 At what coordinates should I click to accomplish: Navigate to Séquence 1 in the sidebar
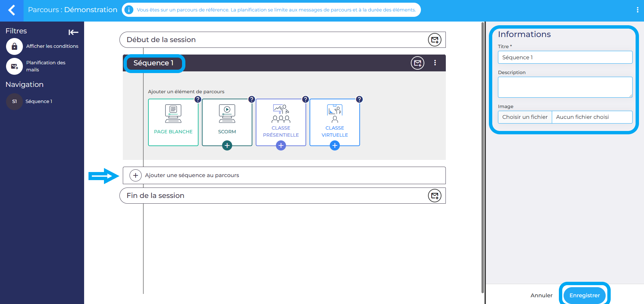click(x=39, y=101)
